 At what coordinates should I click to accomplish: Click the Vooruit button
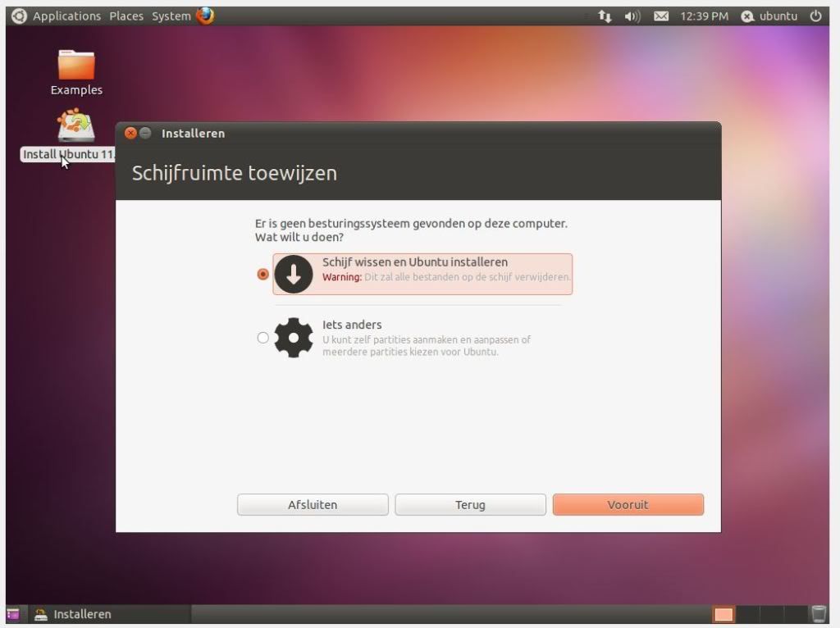[628, 505]
